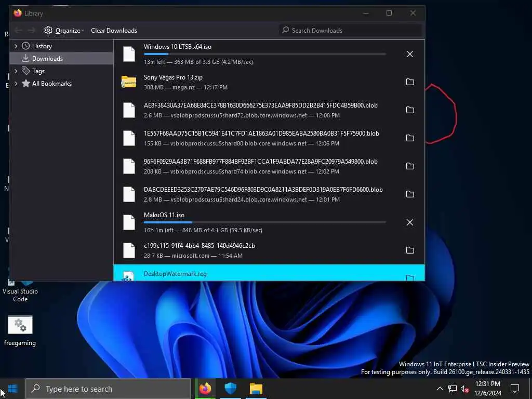Go forward in Library navigation
The height and width of the screenshot is (399, 532).
[32, 31]
